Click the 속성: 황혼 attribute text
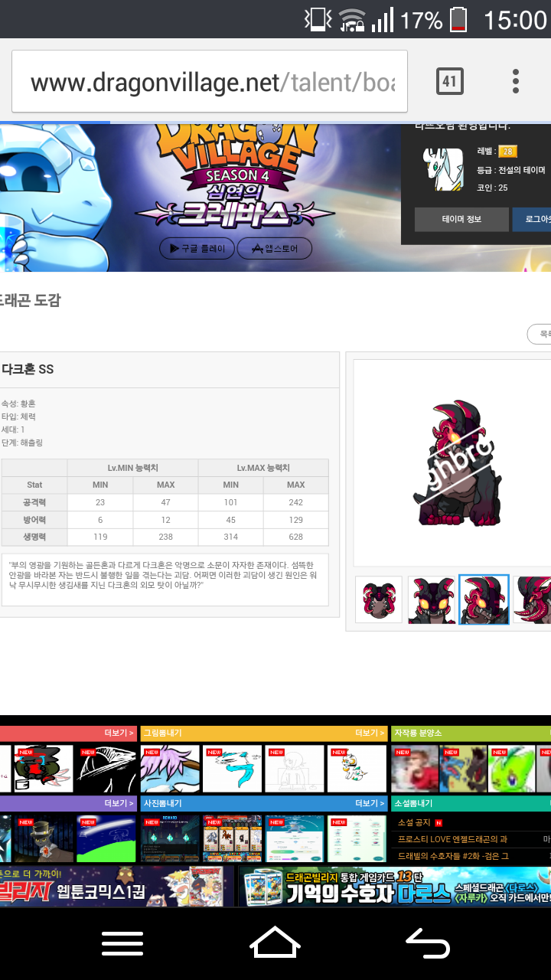551x980 pixels. click(18, 403)
